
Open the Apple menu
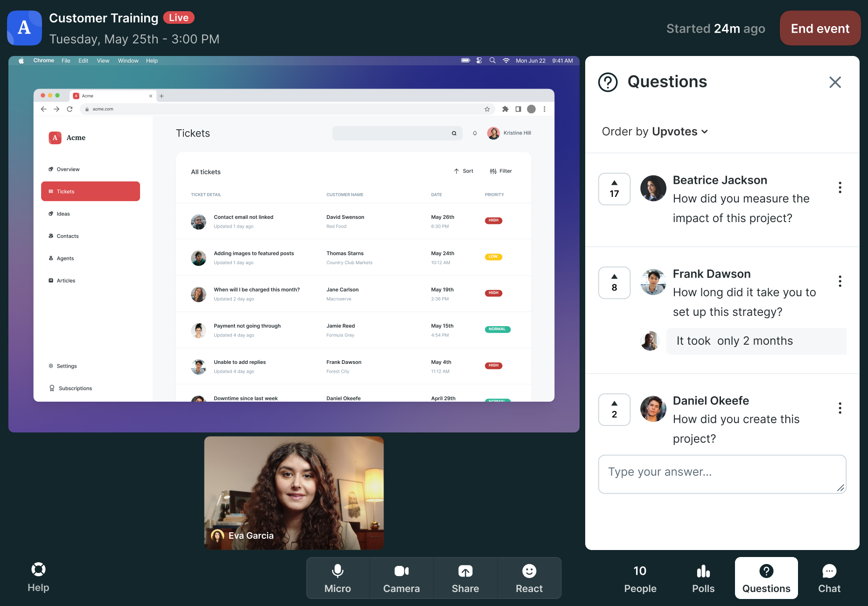click(21, 61)
